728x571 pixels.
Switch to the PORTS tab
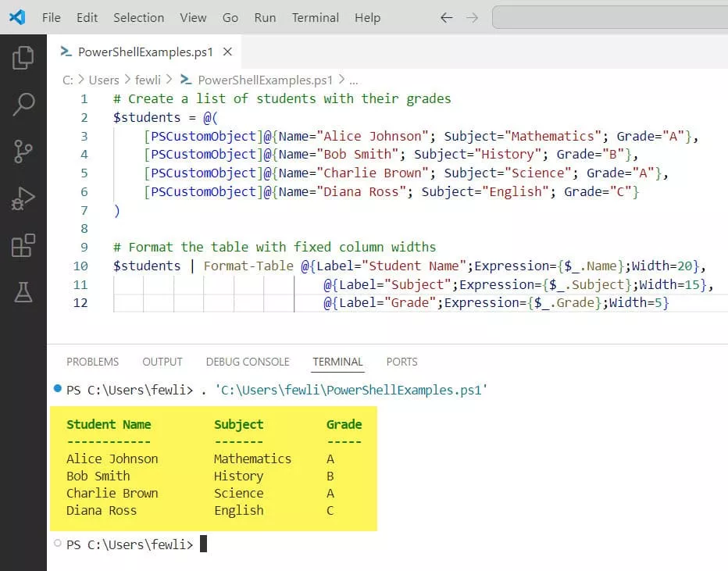pyautogui.click(x=401, y=362)
